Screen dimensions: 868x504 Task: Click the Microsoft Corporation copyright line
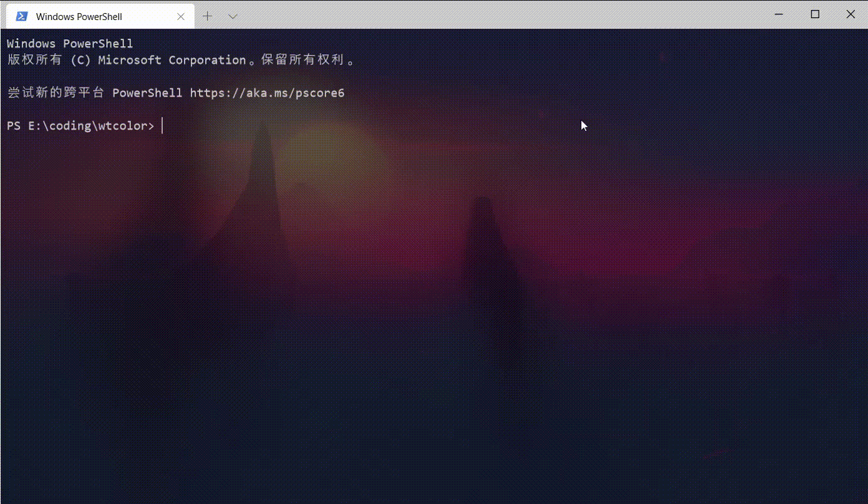[x=182, y=60]
